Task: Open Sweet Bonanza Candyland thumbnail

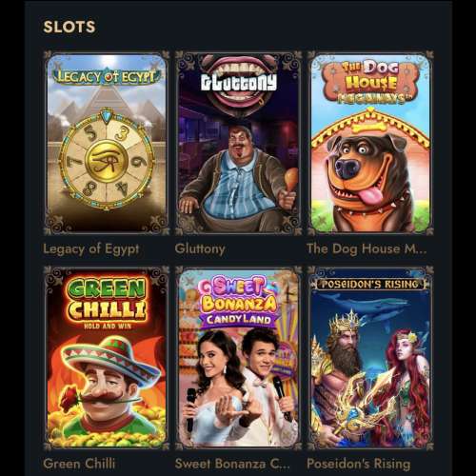Action: coord(238,358)
